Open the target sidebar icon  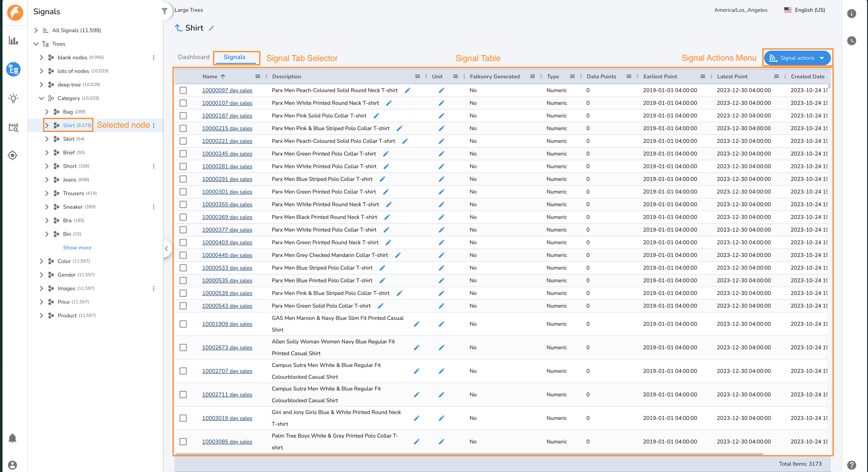point(13,155)
